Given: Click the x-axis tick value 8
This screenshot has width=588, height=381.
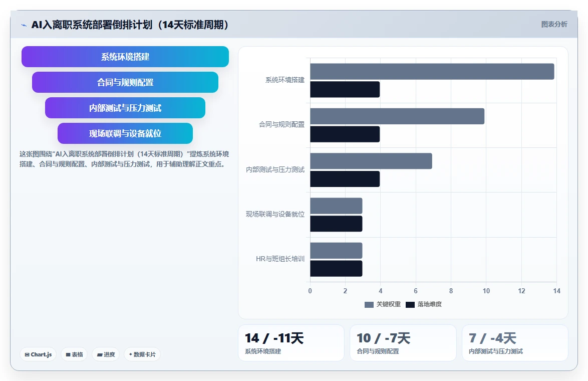Looking at the screenshot, I should tap(451, 291).
